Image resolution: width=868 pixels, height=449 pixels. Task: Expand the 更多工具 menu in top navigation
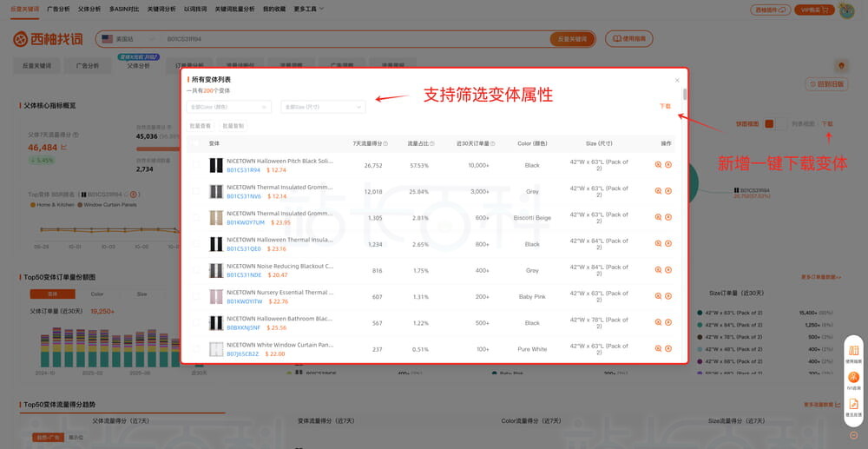(309, 9)
